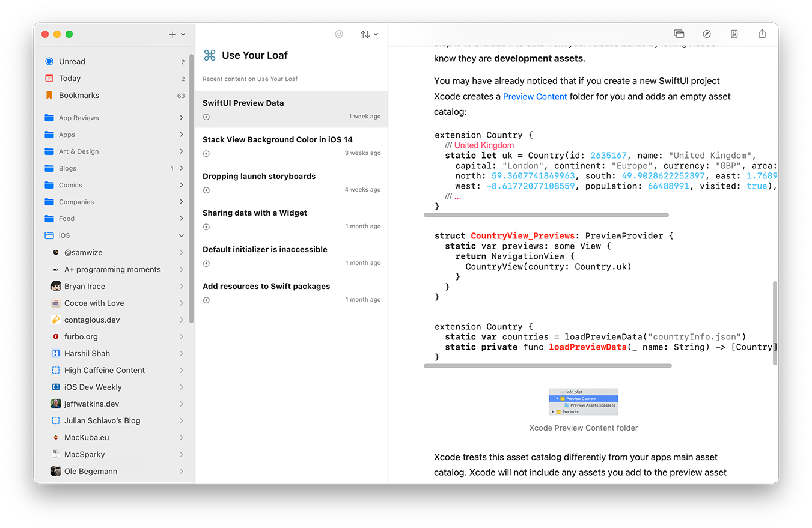The height and width of the screenshot is (528, 812).
Task: Expand the Comics folder
Action: (182, 185)
